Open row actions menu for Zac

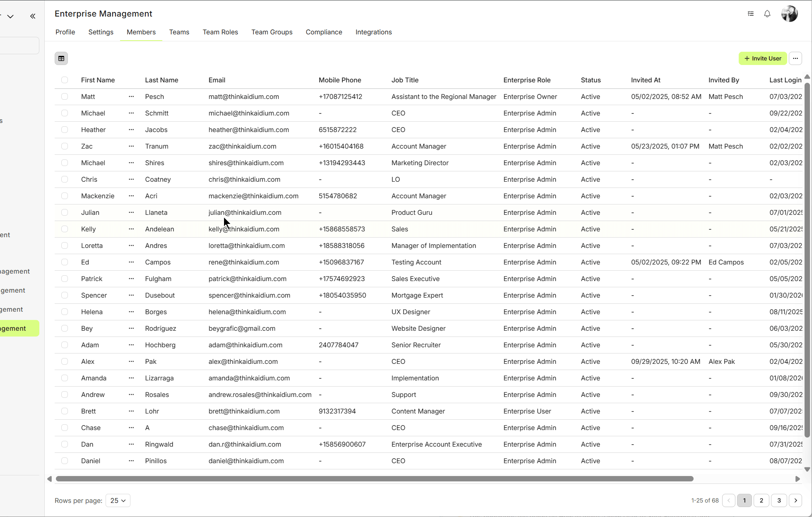131,146
